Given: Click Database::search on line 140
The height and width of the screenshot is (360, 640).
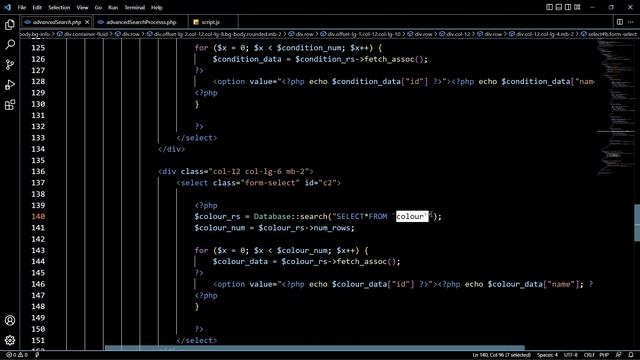Looking at the screenshot, I should (x=290, y=216).
